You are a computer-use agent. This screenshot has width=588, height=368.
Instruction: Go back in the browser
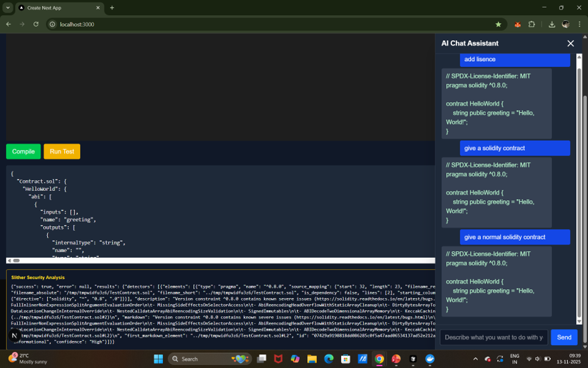(8, 24)
